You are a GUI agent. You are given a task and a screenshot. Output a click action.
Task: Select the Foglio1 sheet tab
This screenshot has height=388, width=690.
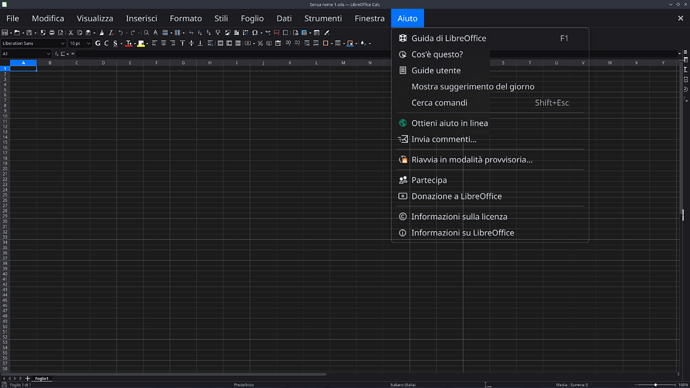(x=42, y=378)
